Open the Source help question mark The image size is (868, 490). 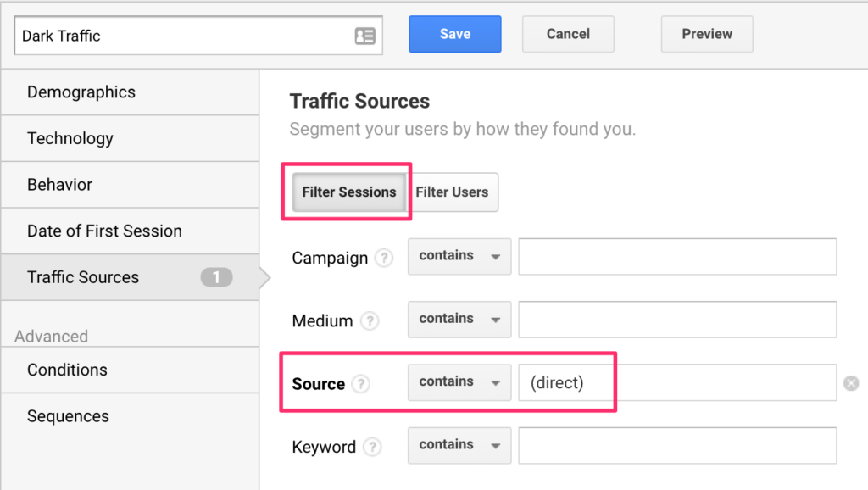(361, 384)
